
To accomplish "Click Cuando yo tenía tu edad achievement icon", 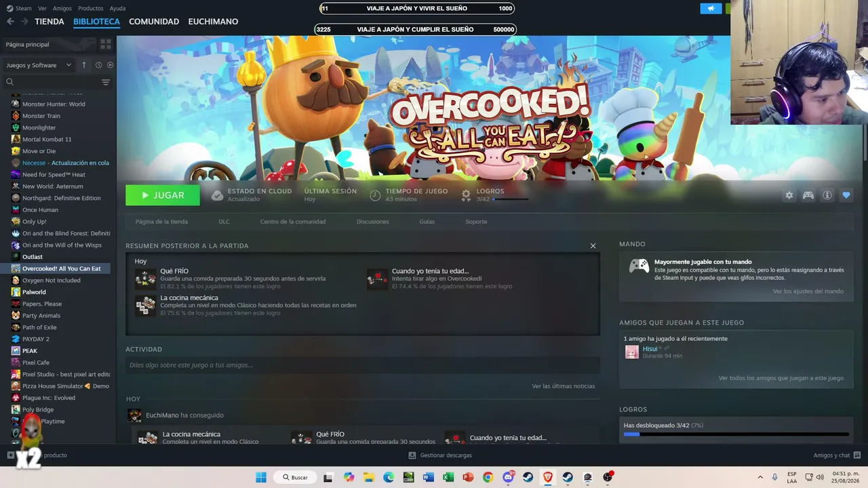I will (377, 279).
